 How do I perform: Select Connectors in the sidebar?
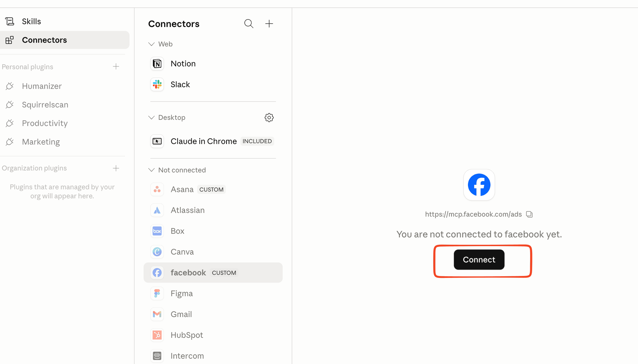click(65, 40)
